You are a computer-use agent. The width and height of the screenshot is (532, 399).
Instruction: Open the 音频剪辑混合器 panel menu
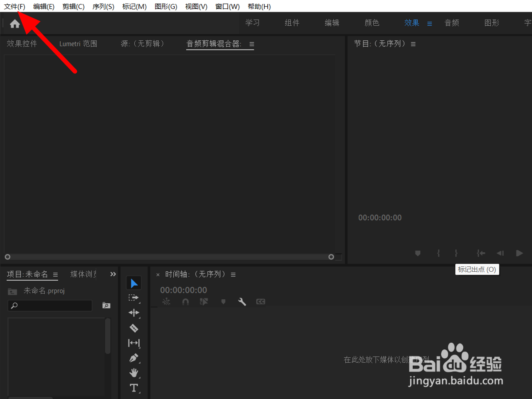tap(252, 44)
